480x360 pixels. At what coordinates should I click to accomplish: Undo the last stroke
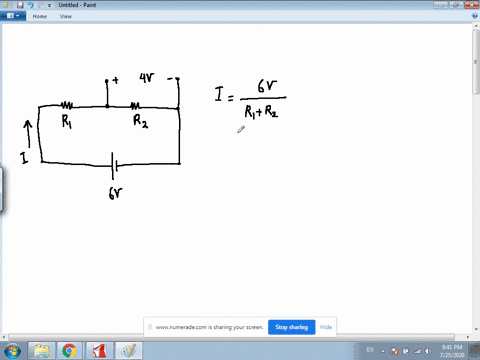[31, 5]
